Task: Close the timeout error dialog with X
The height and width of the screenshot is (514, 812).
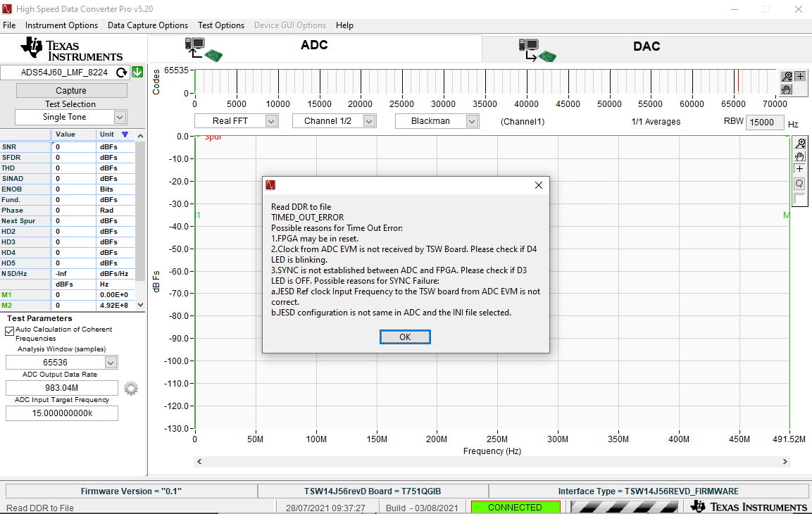Action: [539, 184]
